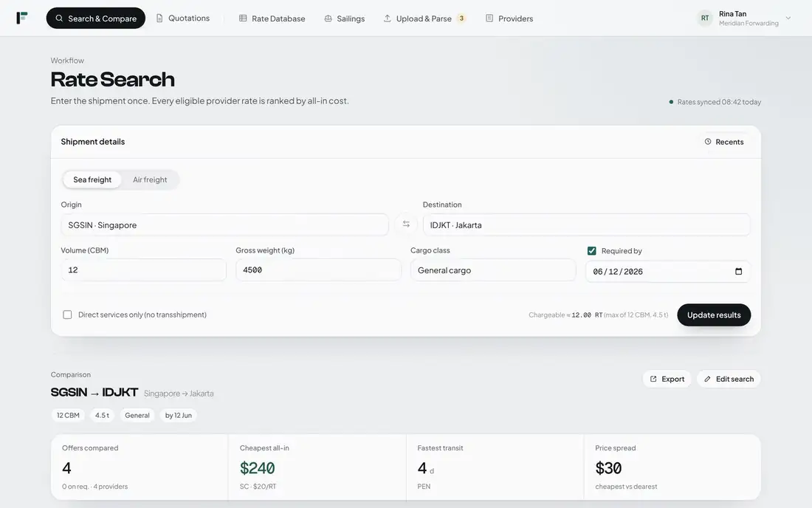The image size is (812, 508).
Task: Switch to Sea freight mode
Action: pyautogui.click(x=92, y=179)
